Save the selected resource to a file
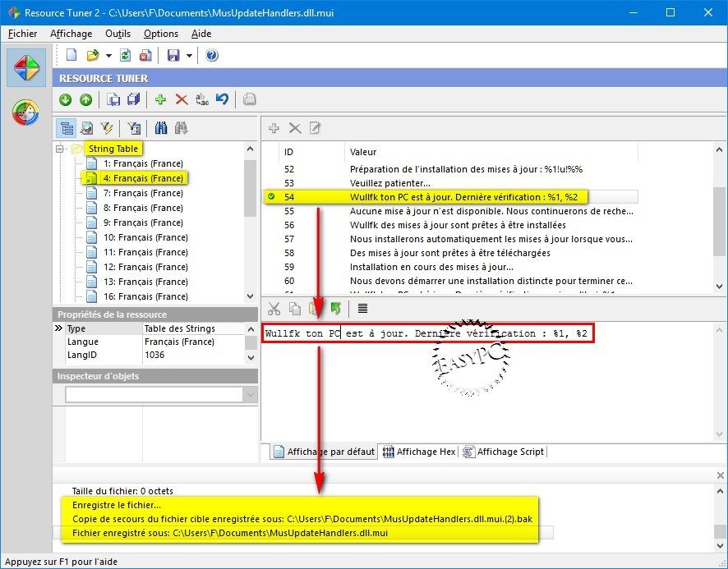Screen dimensions: 728x569 (113, 99)
